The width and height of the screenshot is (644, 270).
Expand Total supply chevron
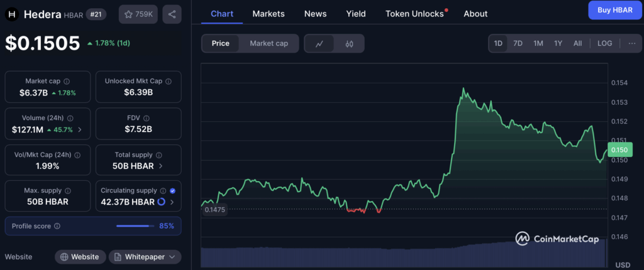160,166
